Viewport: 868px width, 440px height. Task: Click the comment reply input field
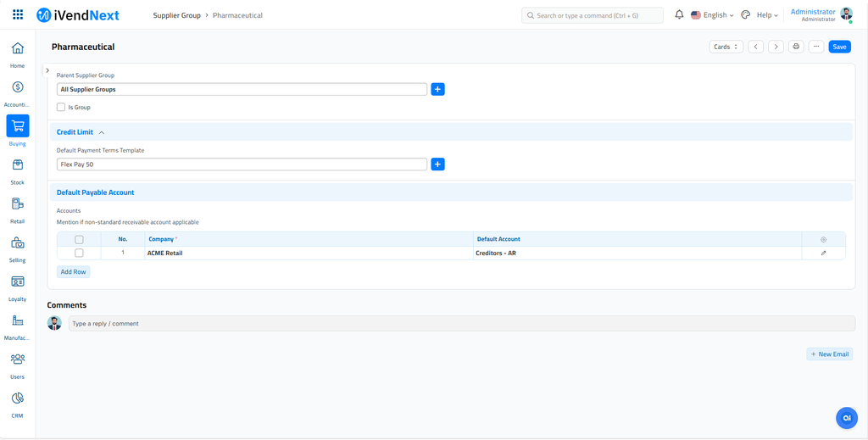pyautogui.click(x=461, y=324)
